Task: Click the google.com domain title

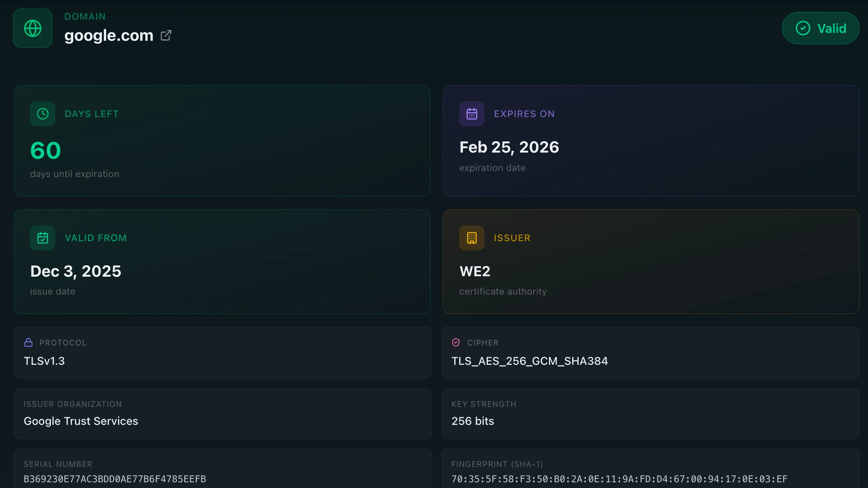Action: [109, 36]
